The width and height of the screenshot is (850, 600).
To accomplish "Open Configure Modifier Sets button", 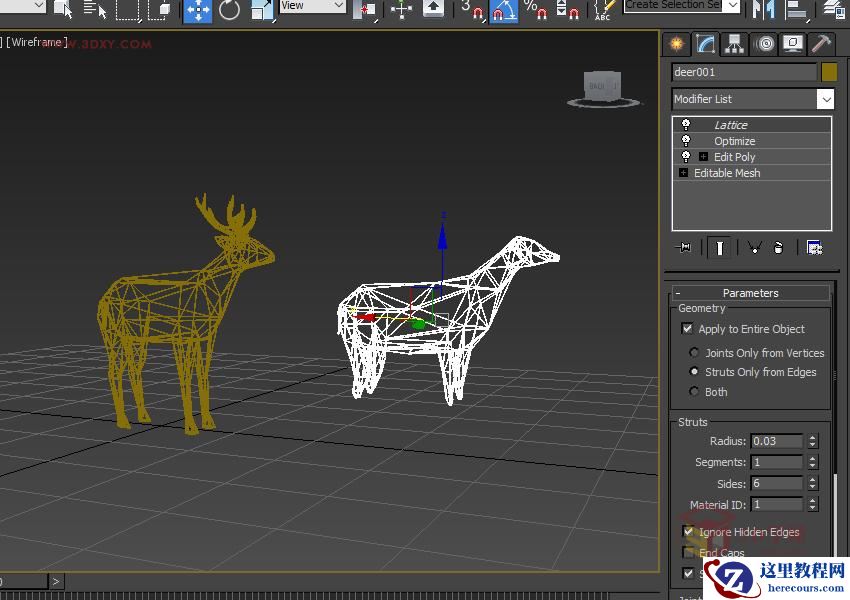I will click(x=814, y=248).
